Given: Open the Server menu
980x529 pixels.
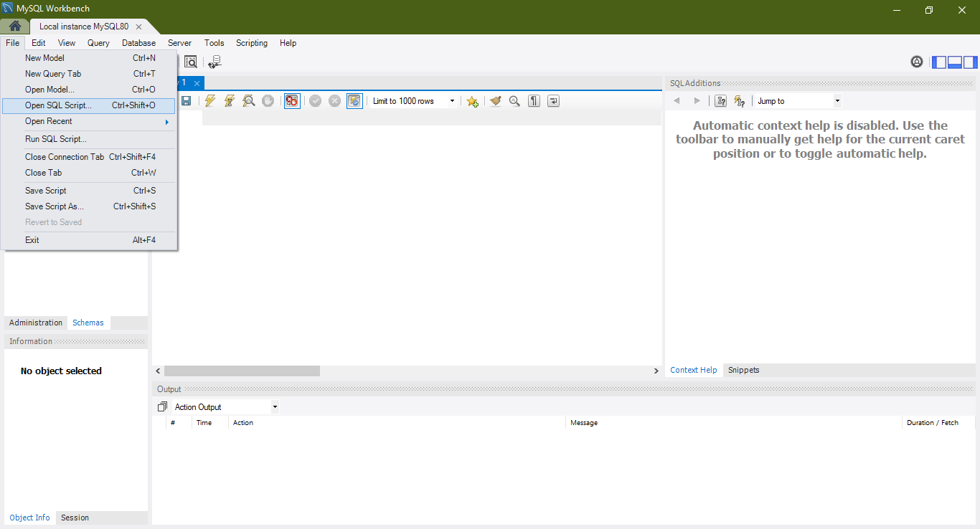Looking at the screenshot, I should pyautogui.click(x=179, y=43).
